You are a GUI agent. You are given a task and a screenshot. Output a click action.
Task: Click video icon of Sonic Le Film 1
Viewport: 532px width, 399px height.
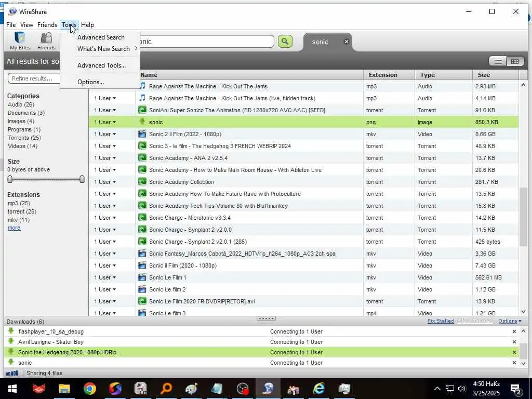point(142,277)
